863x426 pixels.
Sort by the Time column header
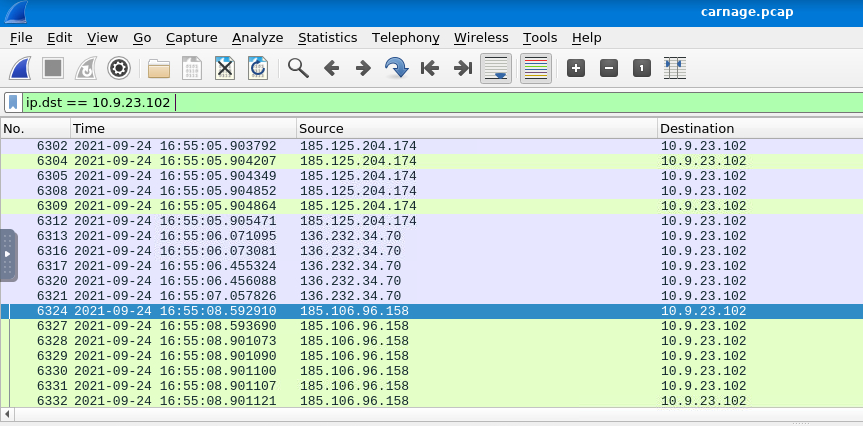pyautogui.click(x=183, y=129)
